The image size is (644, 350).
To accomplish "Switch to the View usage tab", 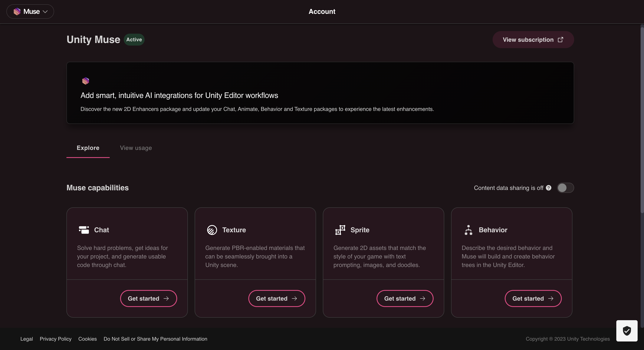I will [136, 148].
